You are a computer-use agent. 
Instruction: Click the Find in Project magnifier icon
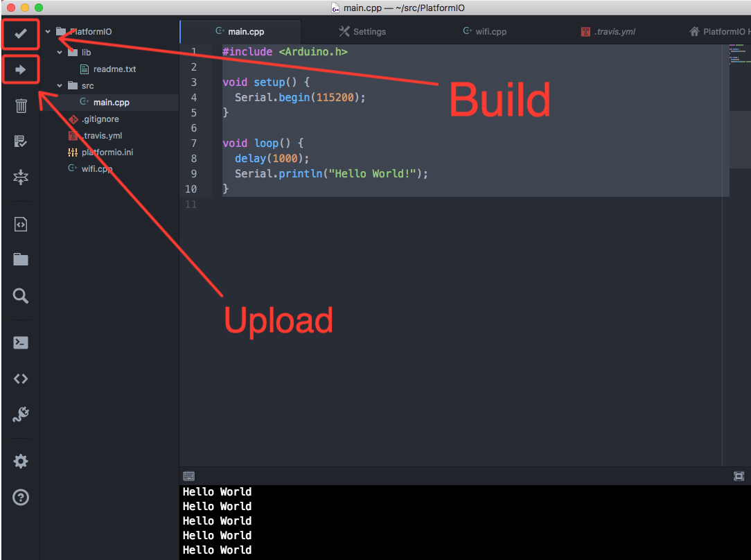point(21,296)
